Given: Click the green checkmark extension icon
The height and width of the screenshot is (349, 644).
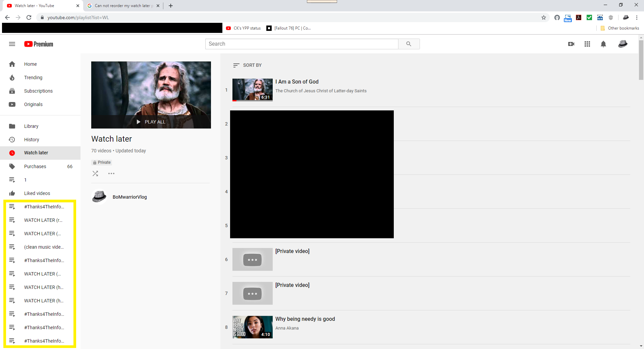Looking at the screenshot, I should click(589, 17).
